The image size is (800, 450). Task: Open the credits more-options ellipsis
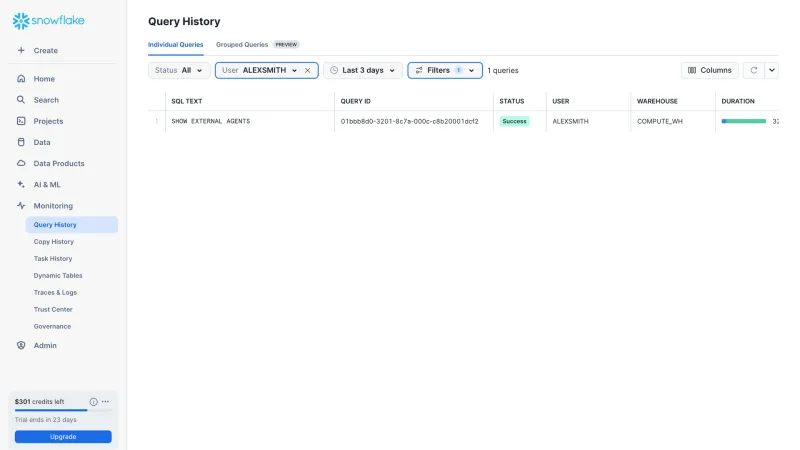pos(105,402)
